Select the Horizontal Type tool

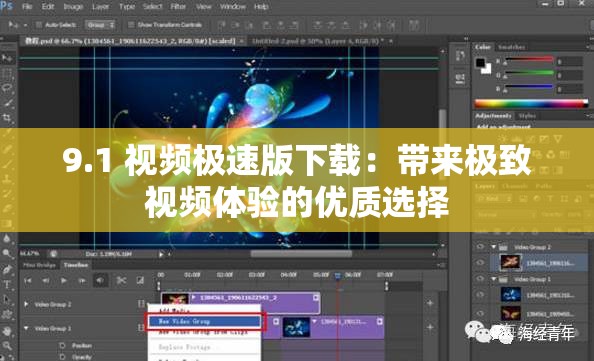pos(7,284)
